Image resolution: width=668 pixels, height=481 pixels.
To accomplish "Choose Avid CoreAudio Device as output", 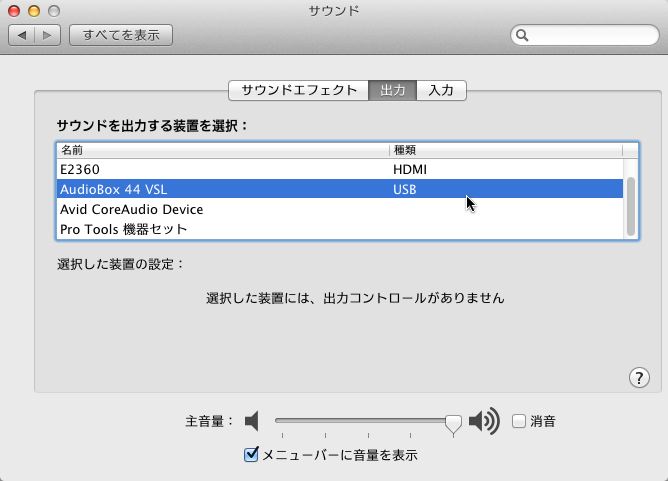I will pyautogui.click(x=340, y=209).
